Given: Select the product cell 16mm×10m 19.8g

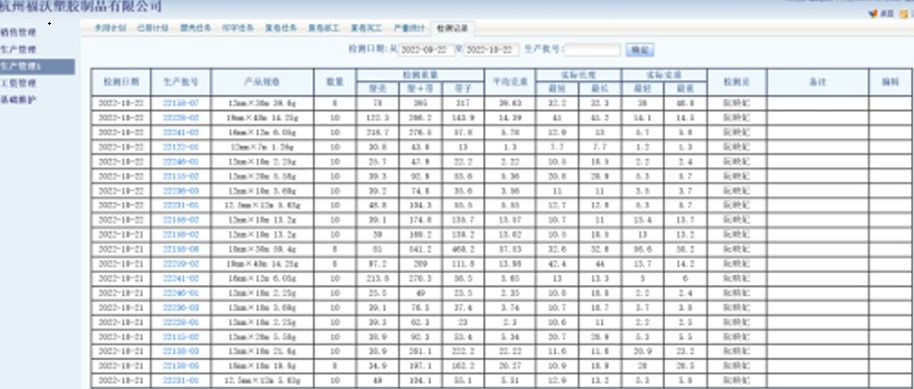Looking at the screenshot, I should point(262,366).
